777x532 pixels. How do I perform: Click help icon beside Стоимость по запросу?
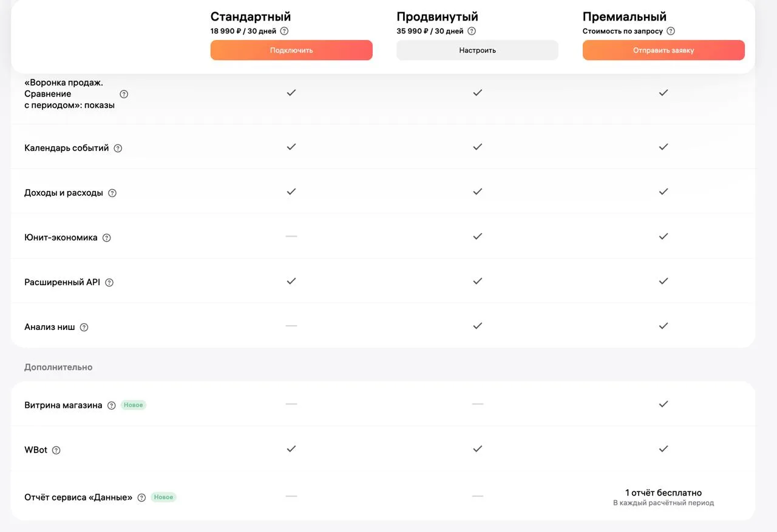(671, 31)
